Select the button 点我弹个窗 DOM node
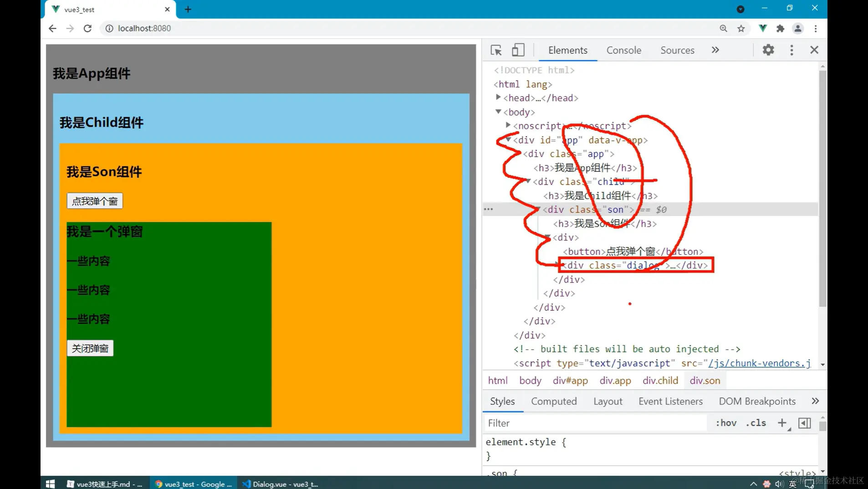Viewport: 868px width, 489px height. click(633, 252)
